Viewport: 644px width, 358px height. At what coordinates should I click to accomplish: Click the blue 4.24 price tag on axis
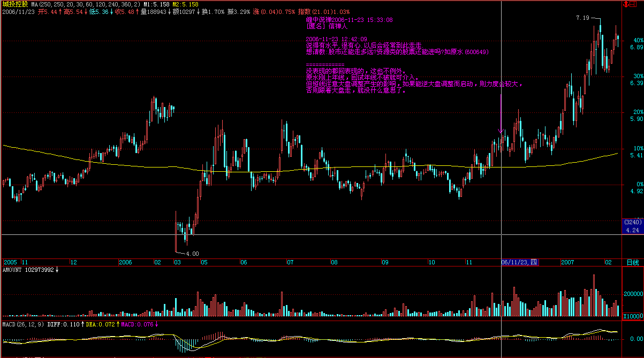pos(632,230)
